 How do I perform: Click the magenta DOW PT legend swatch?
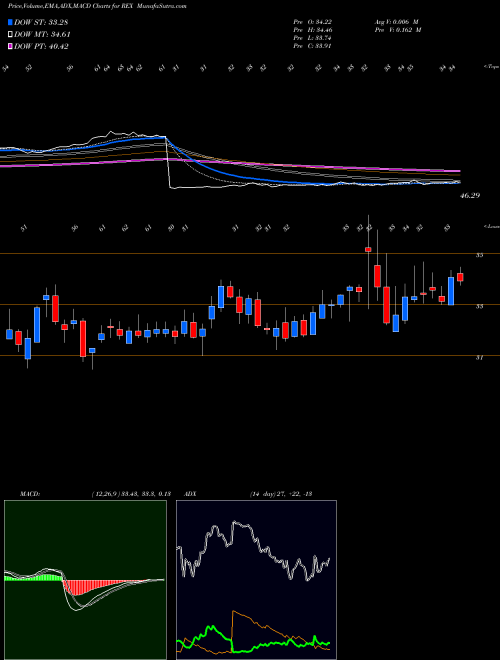click(x=10, y=46)
